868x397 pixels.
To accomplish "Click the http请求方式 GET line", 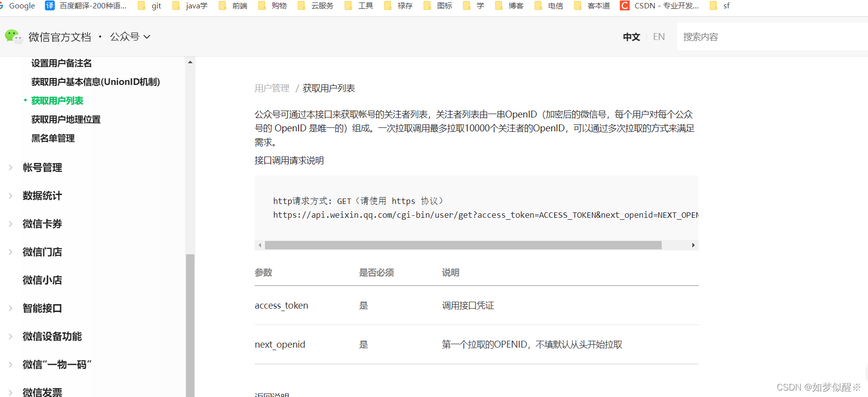I will click(x=358, y=201).
